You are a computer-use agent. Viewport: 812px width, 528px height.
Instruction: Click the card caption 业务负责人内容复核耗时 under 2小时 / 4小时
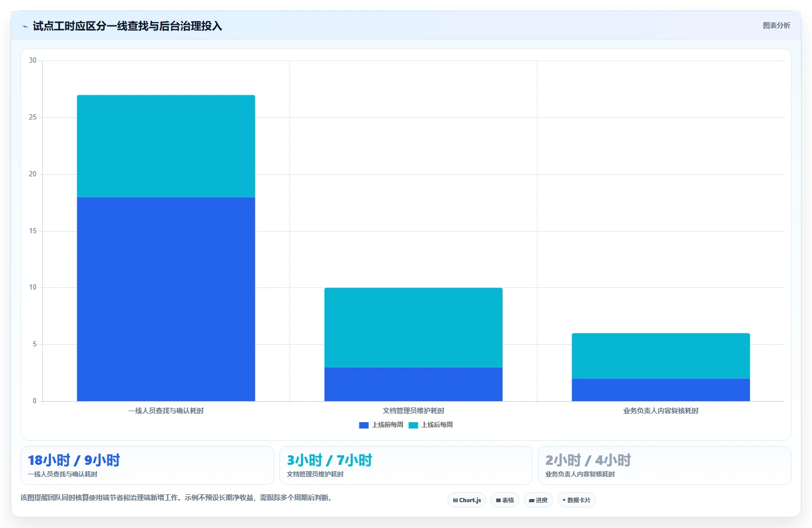pyautogui.click(x=580, y=474)
